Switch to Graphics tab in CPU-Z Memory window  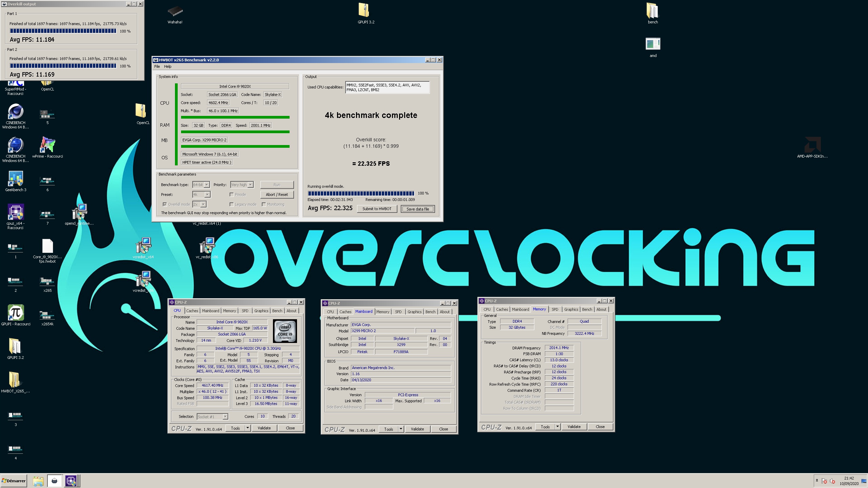(571, 309)
